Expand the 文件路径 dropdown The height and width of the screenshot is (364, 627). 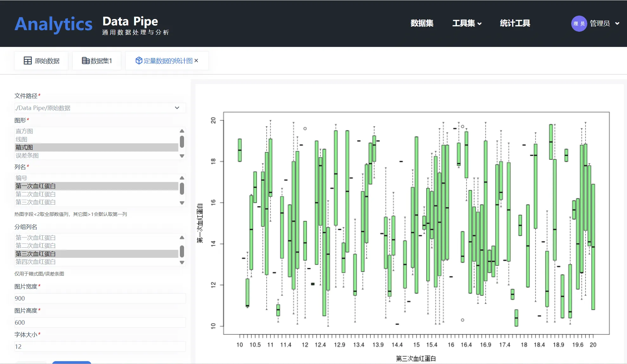[x=177, y=108]
